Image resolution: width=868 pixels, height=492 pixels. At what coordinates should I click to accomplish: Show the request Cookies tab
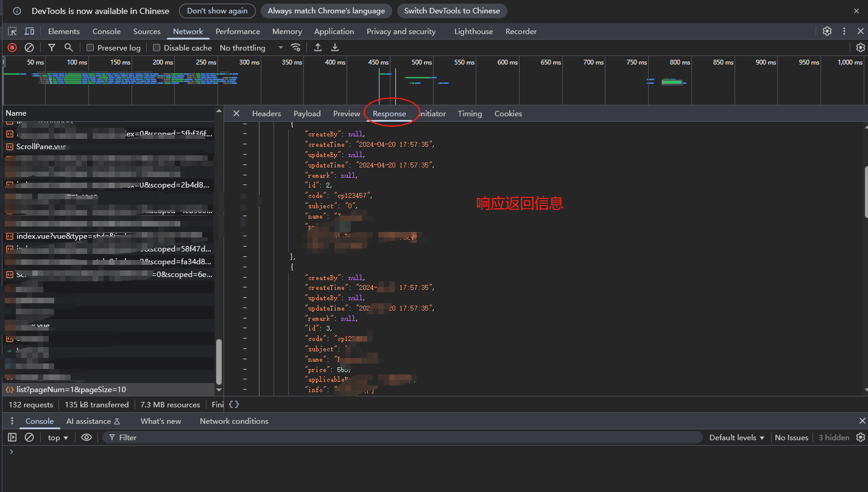pyautogui.click(x=508, y=113)
